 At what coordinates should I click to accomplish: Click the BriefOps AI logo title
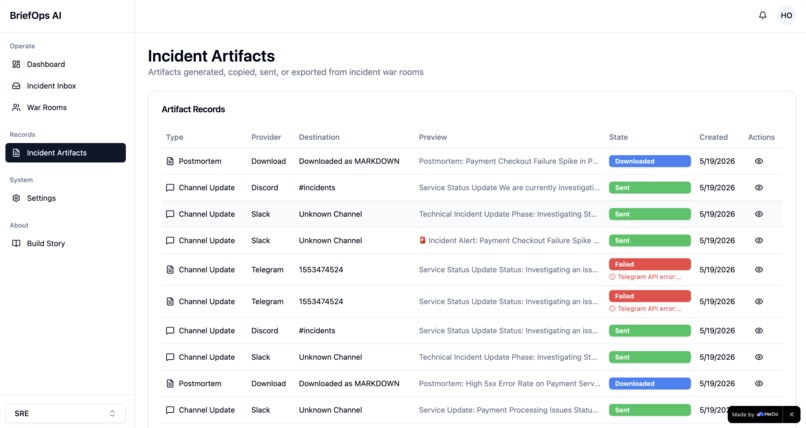[35, 15]
